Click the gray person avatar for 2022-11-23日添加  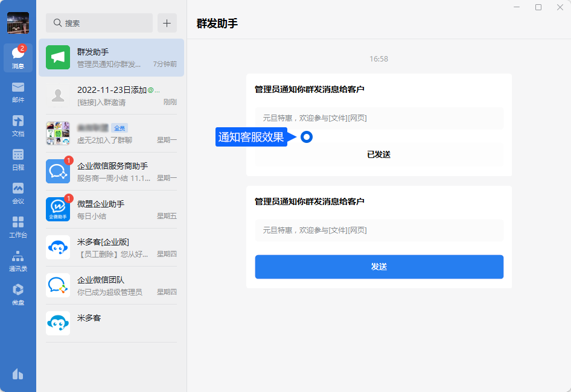pos(58,96)
